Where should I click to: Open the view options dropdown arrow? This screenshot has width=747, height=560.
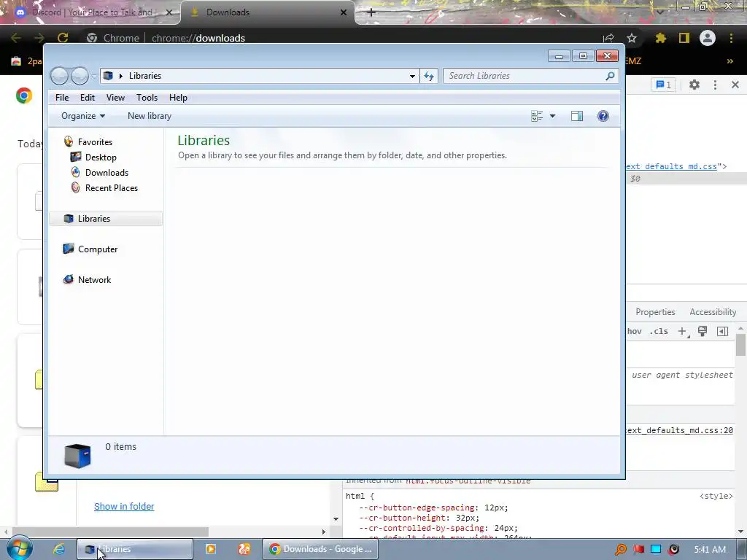553,116
